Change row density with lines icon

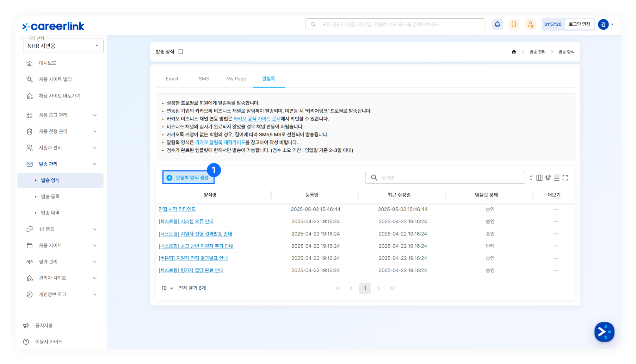pyautogui.click(x=557, y=178)
